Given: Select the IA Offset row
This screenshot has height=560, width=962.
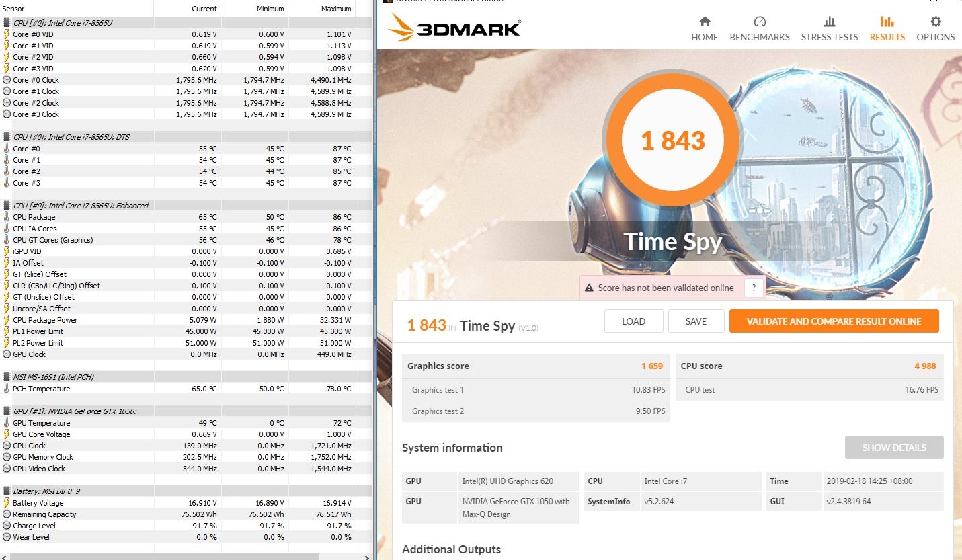Looking at the screenshot, I should point(186,262).
